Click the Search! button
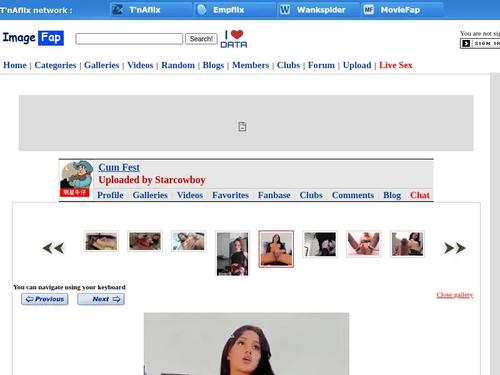 coord(201,39)
